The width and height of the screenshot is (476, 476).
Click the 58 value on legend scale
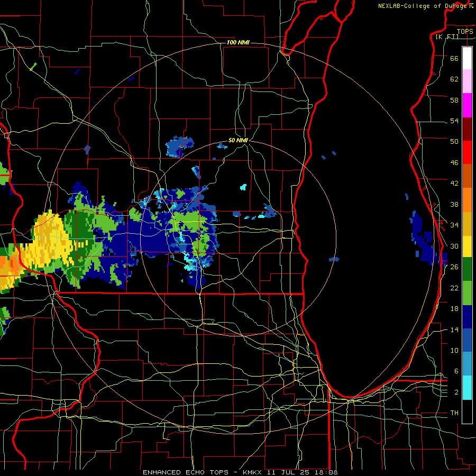(454, 100)
